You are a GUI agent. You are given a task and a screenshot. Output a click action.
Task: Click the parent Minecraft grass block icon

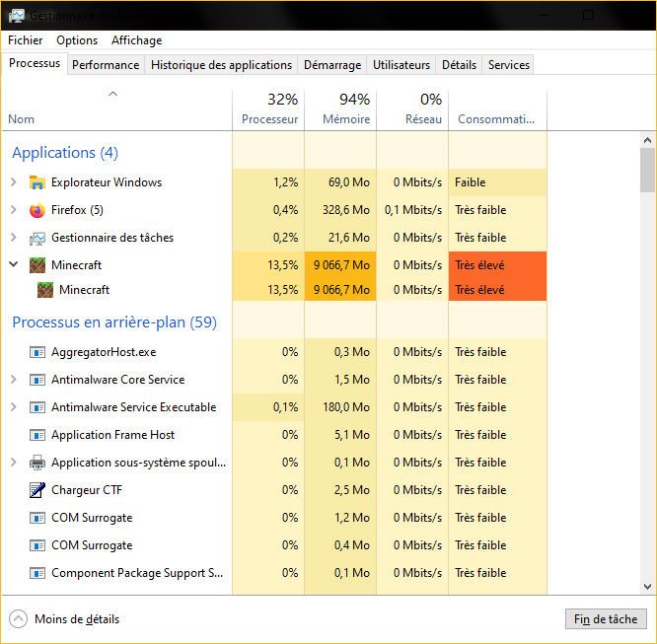(37, 265)
